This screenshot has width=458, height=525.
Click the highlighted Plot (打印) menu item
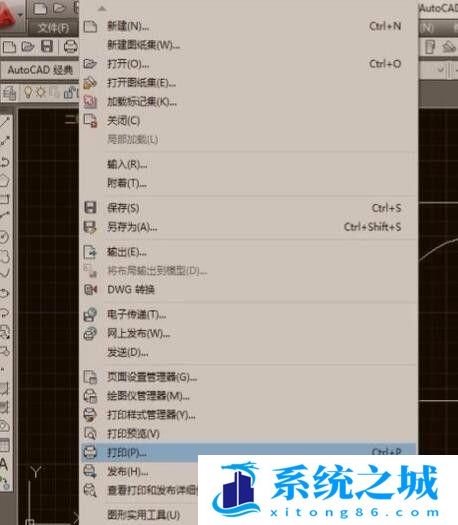(248, 453)
